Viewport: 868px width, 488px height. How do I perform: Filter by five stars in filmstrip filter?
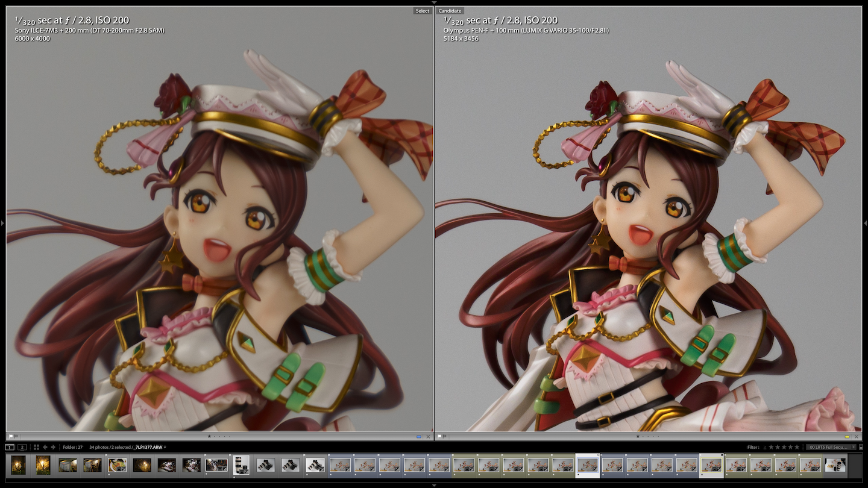797,447
